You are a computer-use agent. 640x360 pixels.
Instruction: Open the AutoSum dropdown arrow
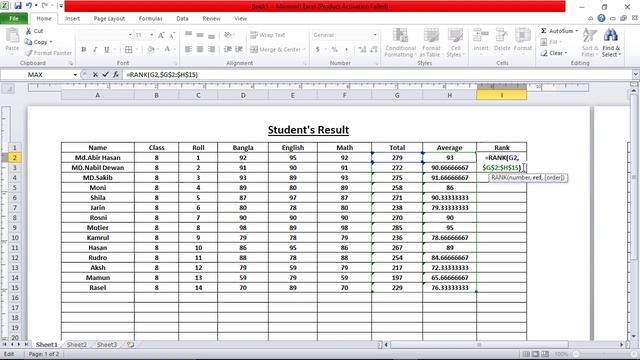point(576,31)
